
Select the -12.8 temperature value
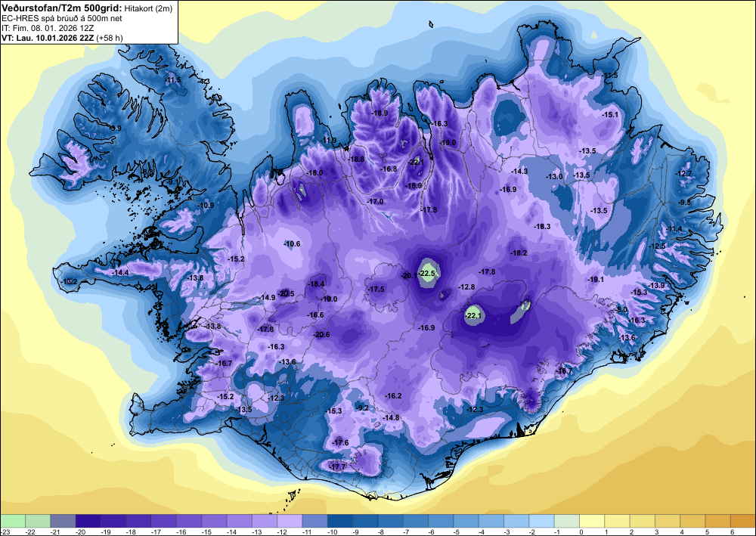click(466, 287)
